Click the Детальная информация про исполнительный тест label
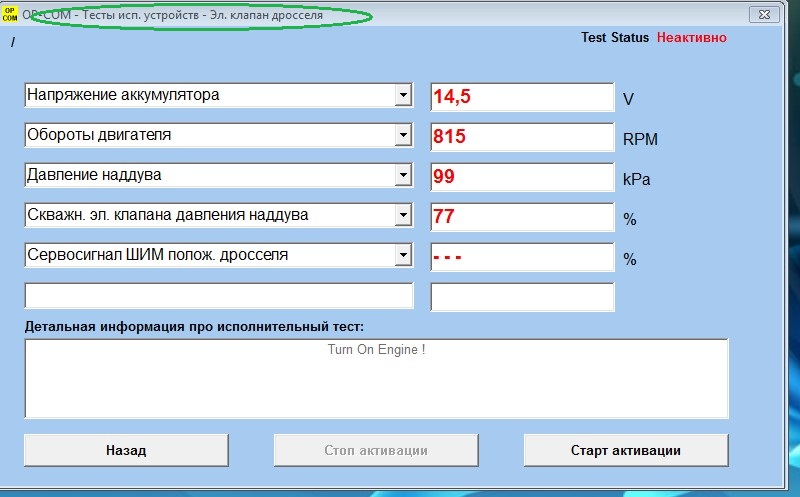This screenshot has width=800, height=497. (194, 327)
